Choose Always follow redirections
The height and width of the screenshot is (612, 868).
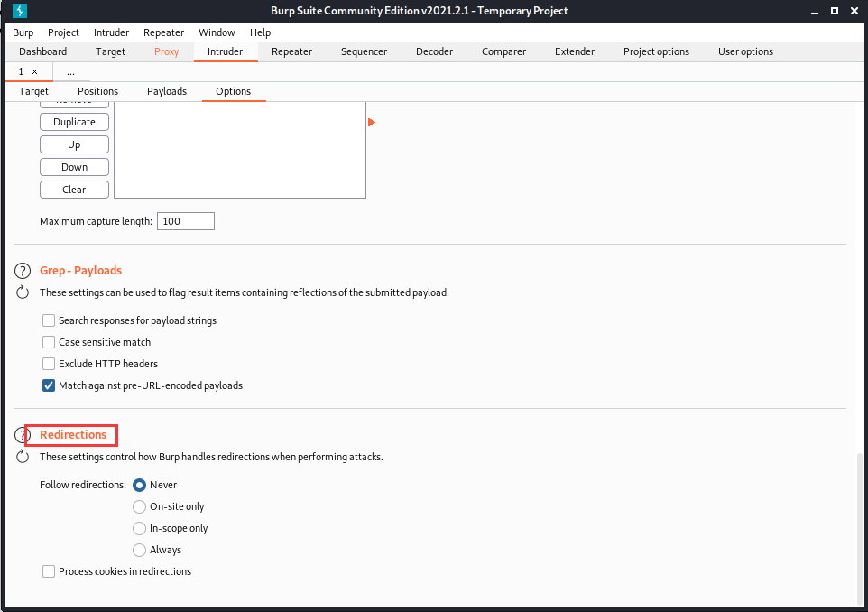click(x=140, y=550)
